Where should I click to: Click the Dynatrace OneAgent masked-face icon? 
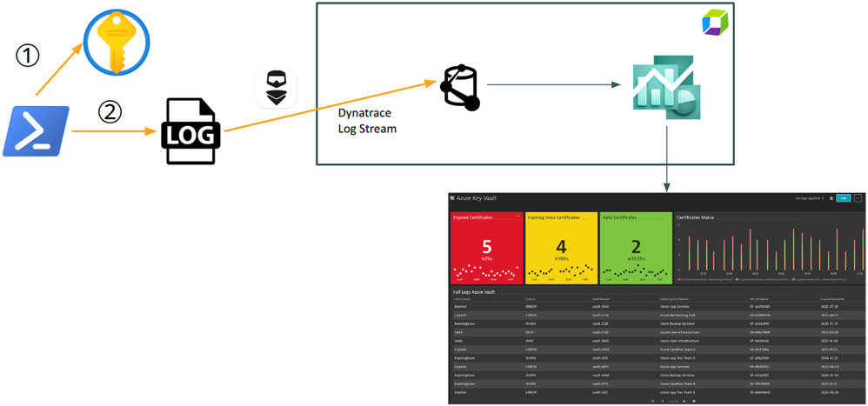click(x=277, y=88)
